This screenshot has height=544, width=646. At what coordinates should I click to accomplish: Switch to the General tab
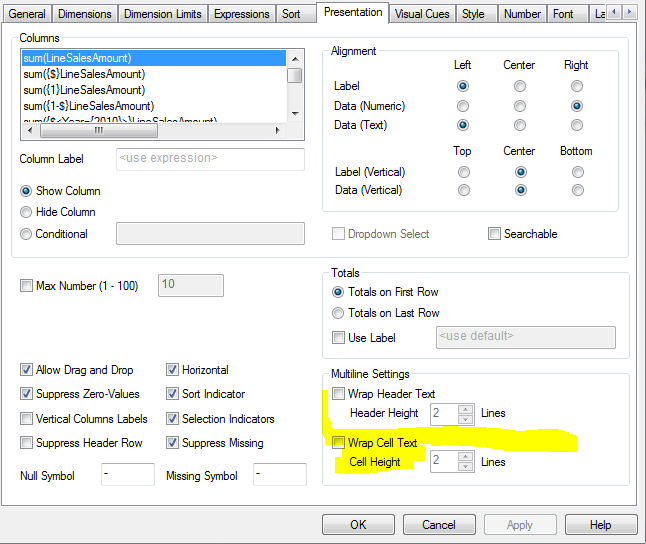[x=26, y=14]
